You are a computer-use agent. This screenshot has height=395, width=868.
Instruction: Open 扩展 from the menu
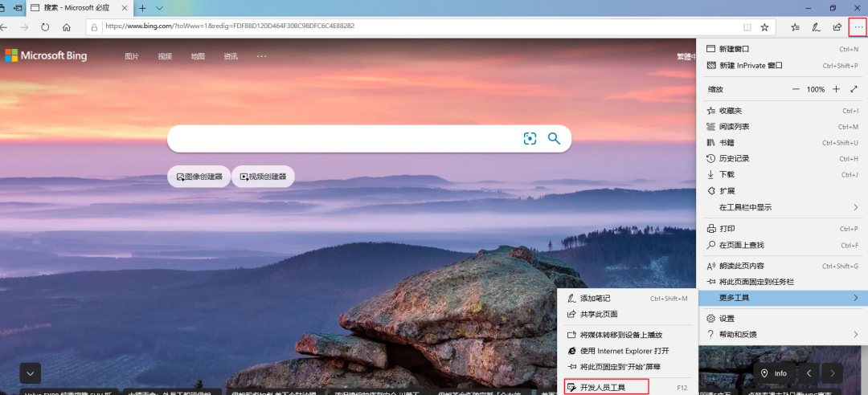782,191
